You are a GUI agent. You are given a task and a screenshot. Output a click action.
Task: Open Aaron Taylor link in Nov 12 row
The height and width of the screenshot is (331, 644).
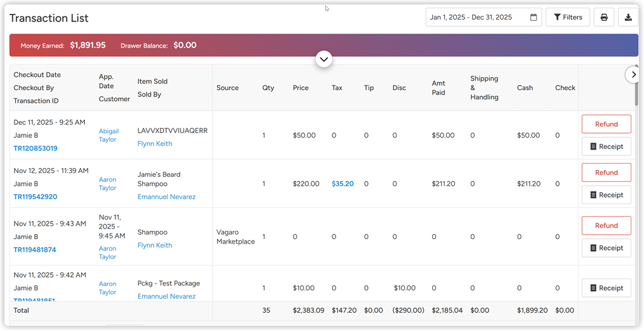pyautogui.click(x=108, y=183)
